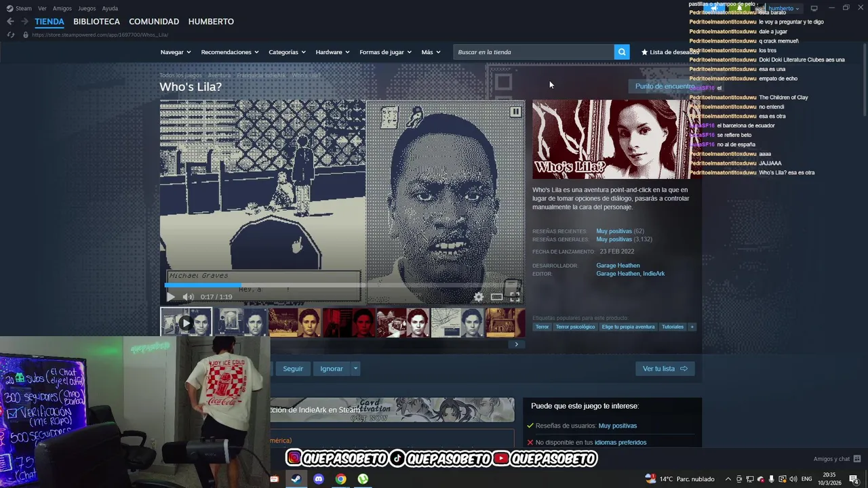Click the Ver tu lista button
This screenshot has width=868, height=488.
coord(665,369)
